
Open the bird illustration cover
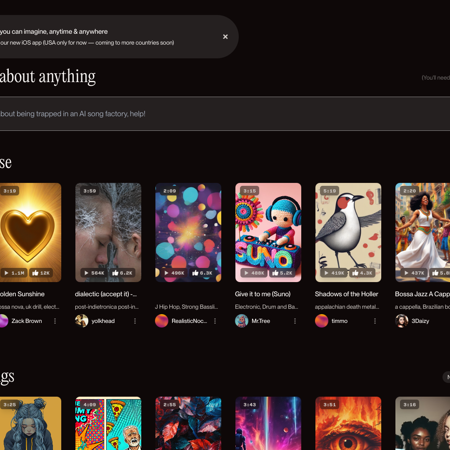[x=348, y=232]
